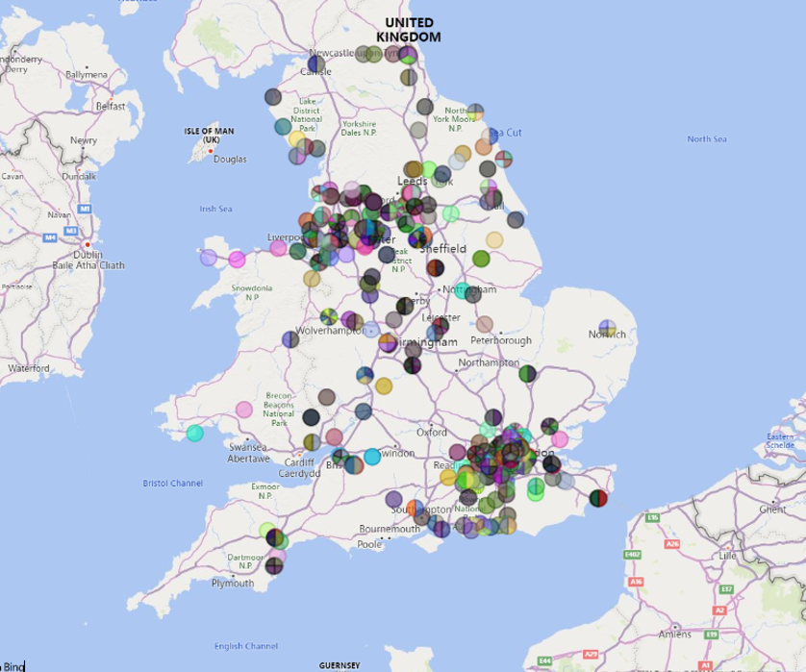Click the red-green marker near Dover coast
Screen dimensions: 806x672
[x=597, y=498]
